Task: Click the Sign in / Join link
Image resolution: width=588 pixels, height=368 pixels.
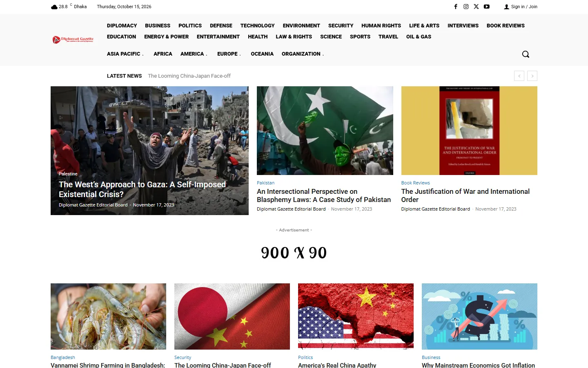Action: 521,7
